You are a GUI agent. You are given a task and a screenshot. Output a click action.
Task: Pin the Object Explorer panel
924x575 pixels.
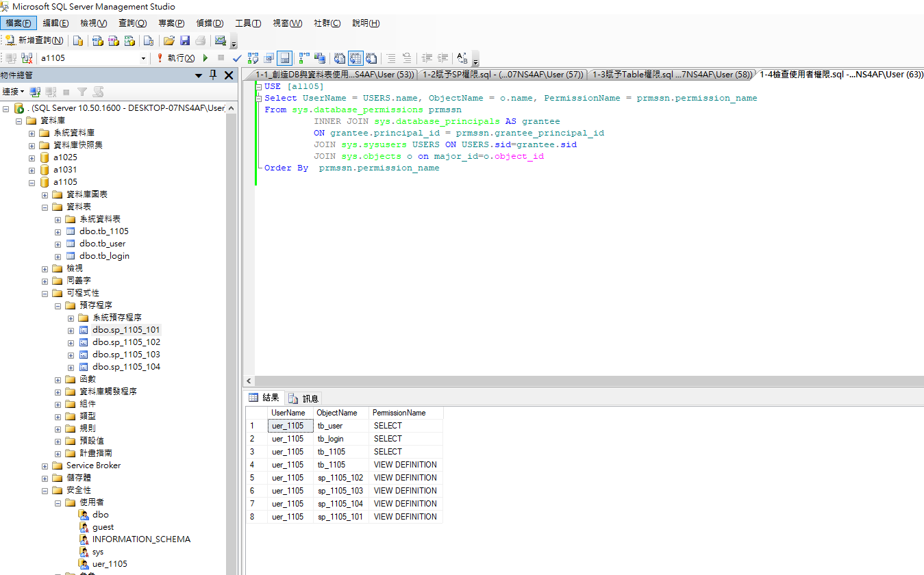(x=213, y=75)
